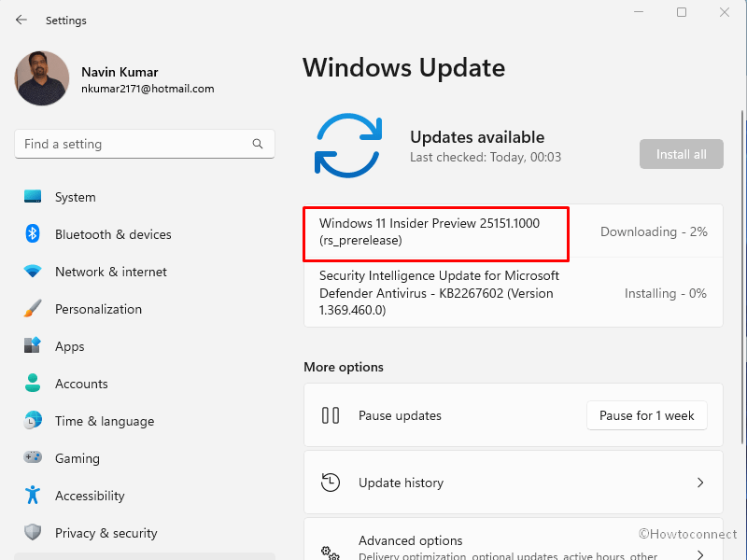Click the profile picture of Navin Kumar
Image resolution: width=747 pixels, height=560 pixels.
41,78
